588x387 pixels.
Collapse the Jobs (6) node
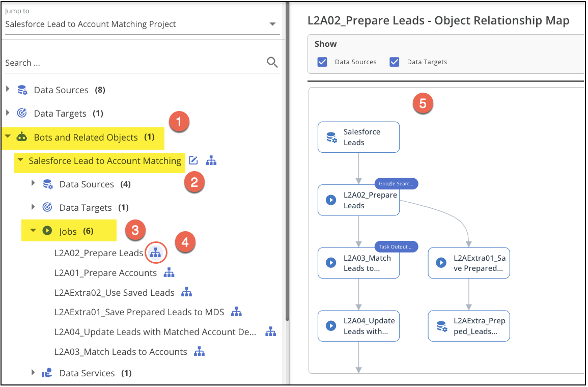point(34,230)
